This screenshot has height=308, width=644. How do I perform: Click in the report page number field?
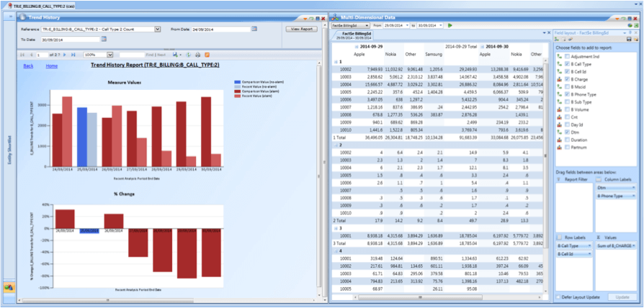pos(42,55)
